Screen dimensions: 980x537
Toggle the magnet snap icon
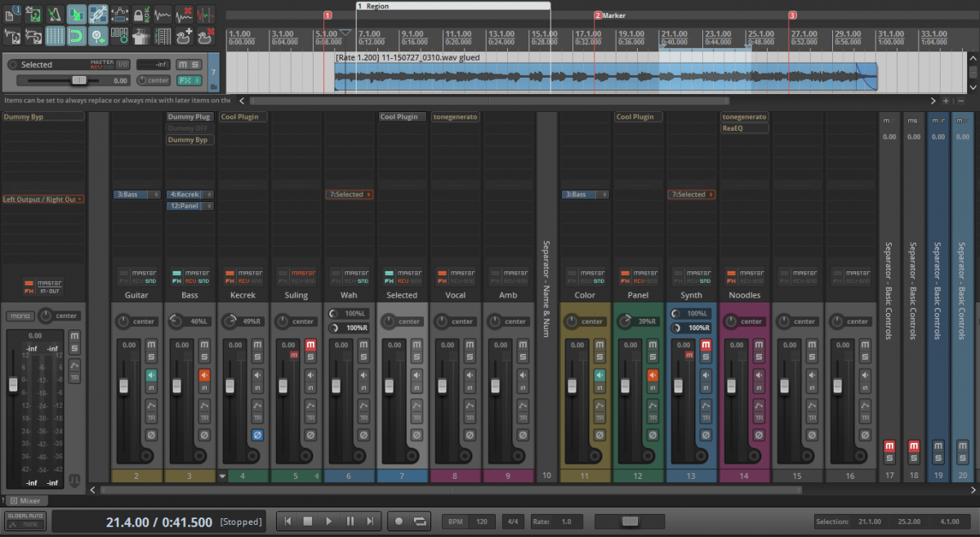point(76,36)
